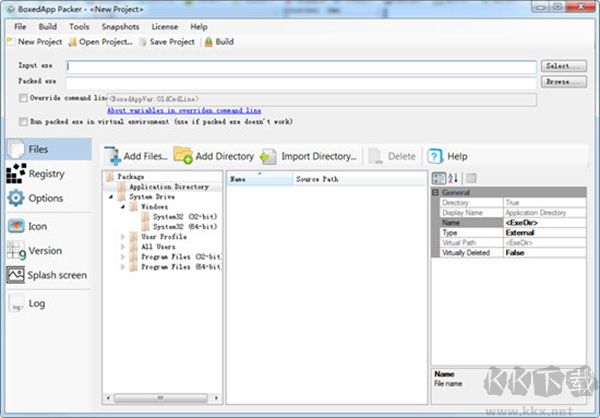Click the Open Project folder icon

point(73,42)
